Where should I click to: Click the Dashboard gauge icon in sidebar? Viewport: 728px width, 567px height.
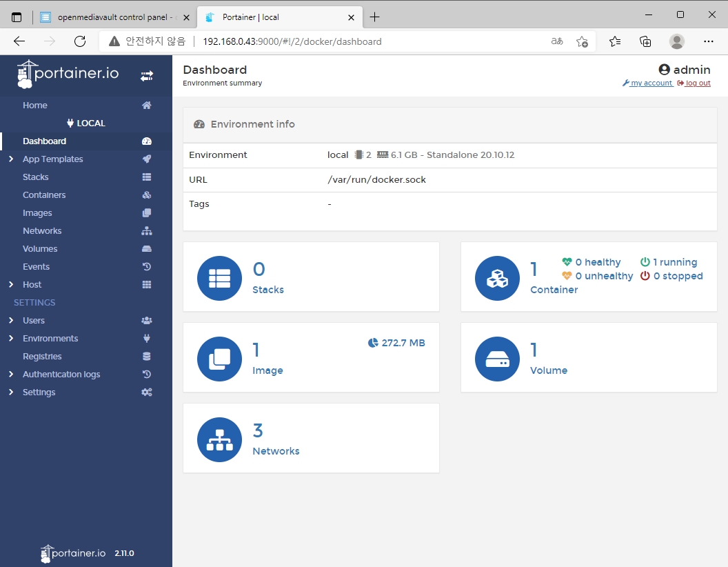click(x=147, y=141)
